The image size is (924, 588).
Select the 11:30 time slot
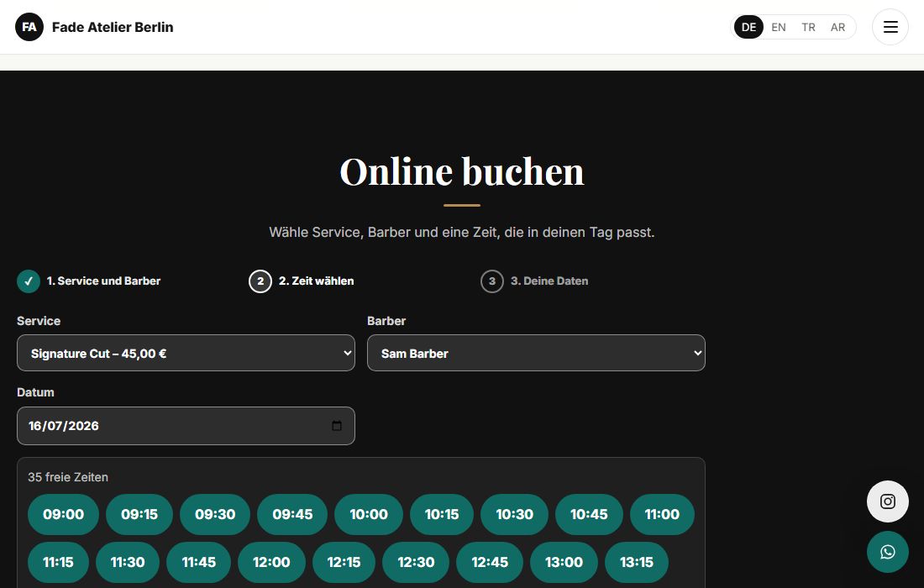pyautogui.click(x=128, y=562)
